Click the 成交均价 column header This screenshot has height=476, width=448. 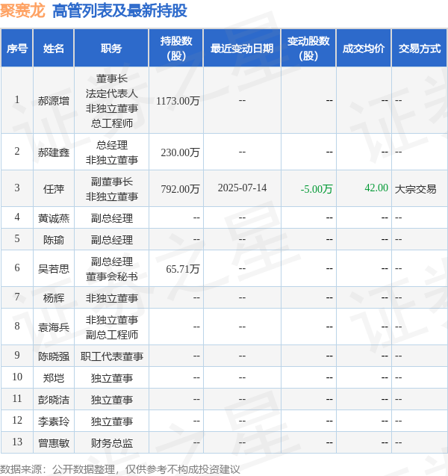pos(364,49)
